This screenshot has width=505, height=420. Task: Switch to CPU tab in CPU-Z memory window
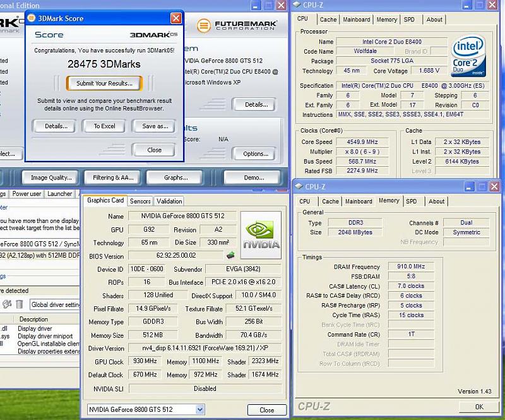click(x=305, y=201)
